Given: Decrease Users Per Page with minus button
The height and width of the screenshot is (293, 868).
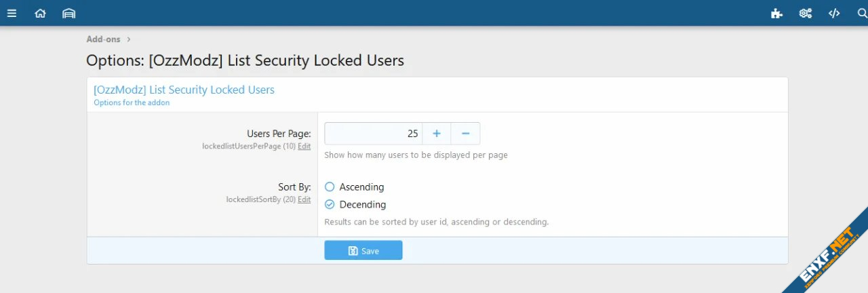Looking at the screenshot, I should [465, 134].
